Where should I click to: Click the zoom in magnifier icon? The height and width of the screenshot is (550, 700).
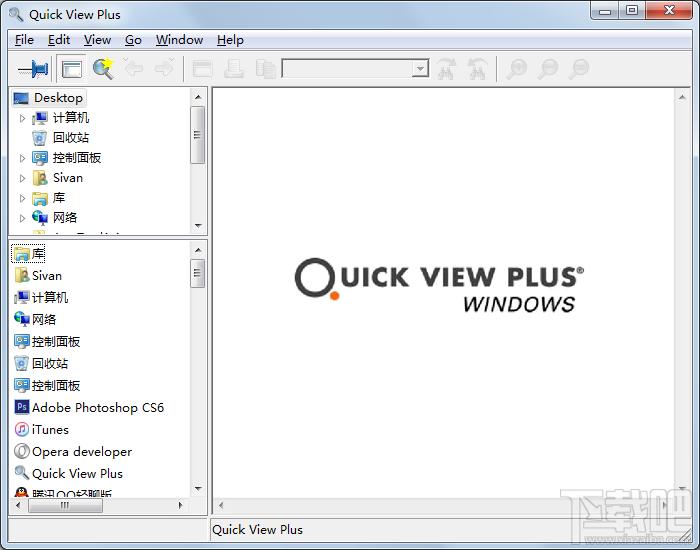click(x=517, y=69)
